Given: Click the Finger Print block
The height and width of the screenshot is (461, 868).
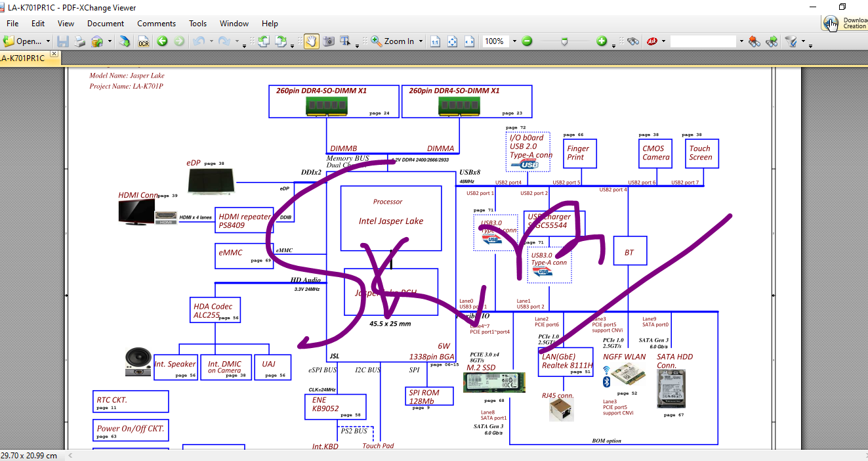Looking at the screenshot, I should point(580,153).
